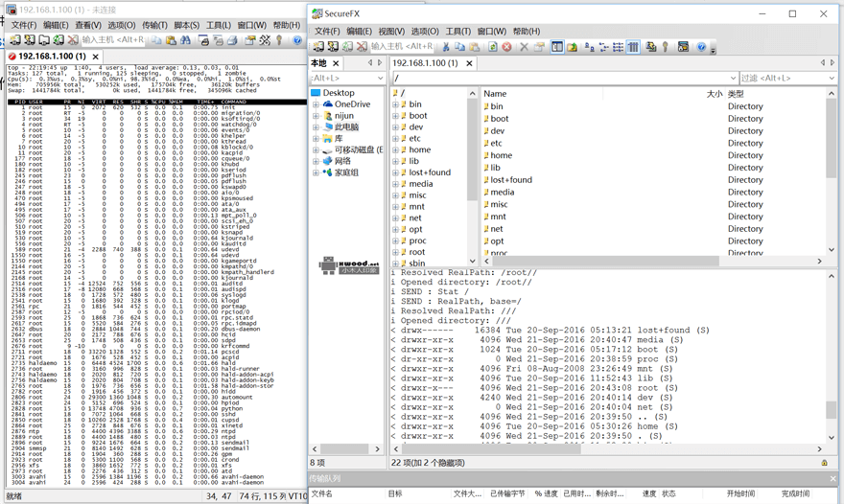Expand the etc folder in remote tree
The image size is (844, 504).
(395, 138)
